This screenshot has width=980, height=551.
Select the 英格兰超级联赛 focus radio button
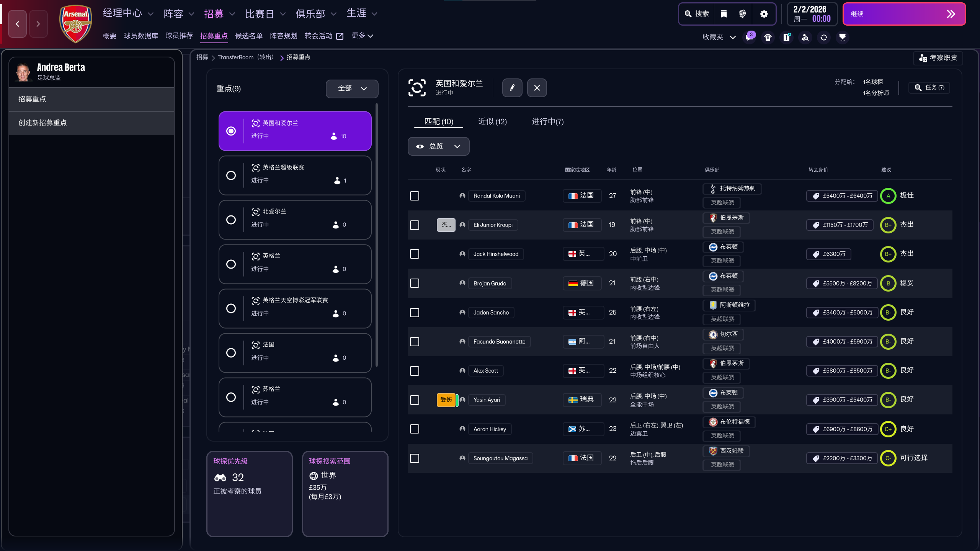pyautogui.click(x=231, y=176)
